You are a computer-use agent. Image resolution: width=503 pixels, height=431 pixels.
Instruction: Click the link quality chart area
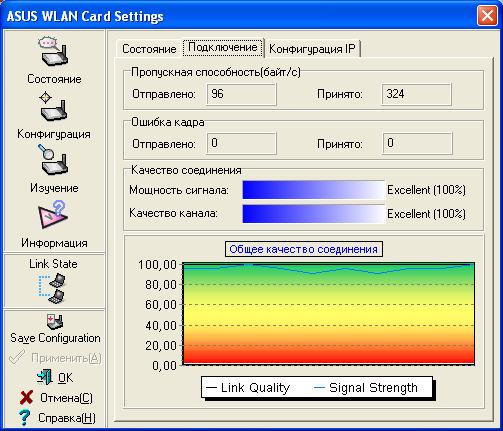point(329,313)
